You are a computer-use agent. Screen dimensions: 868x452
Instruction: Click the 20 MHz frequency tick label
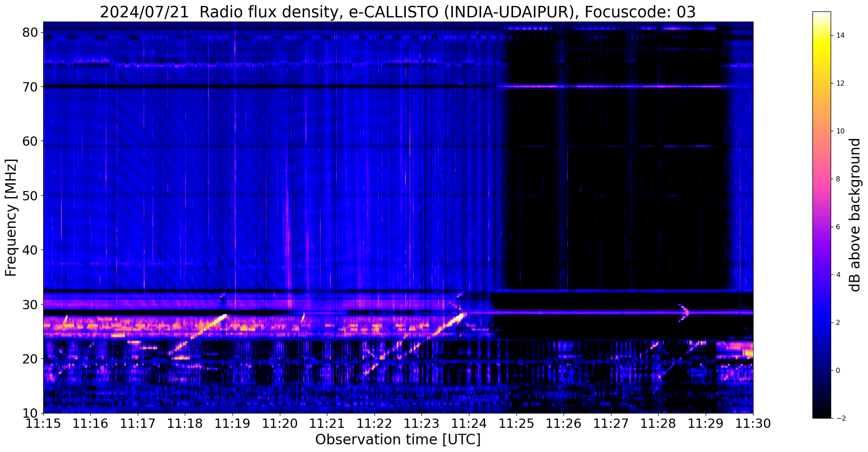(x=30, y=359)
